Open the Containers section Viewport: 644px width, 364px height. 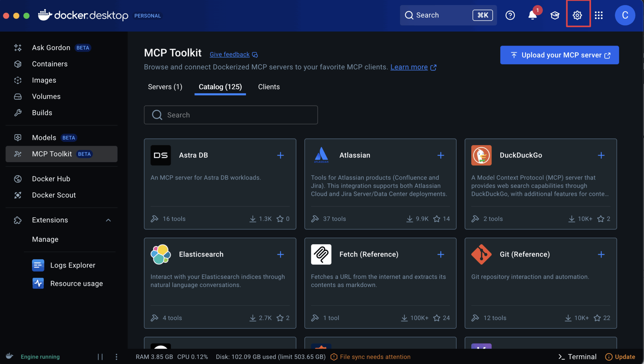click(x=49, y=64)
